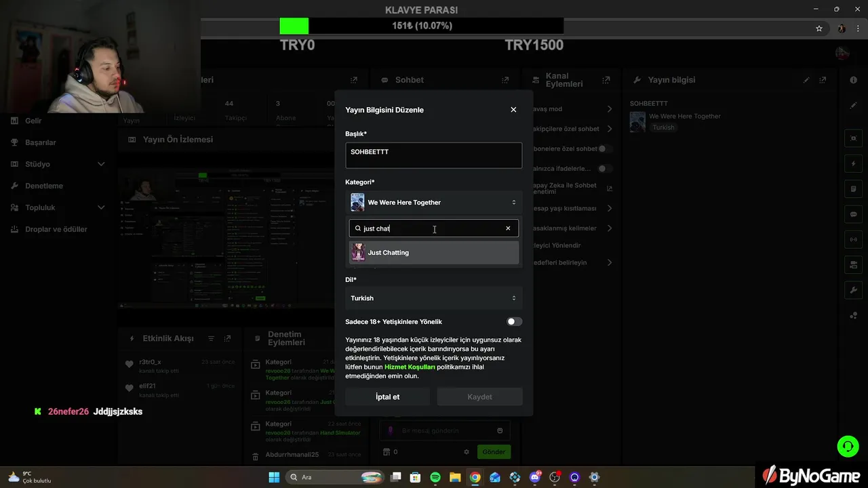Expand yavaş mod chevron
This screenshot has height=488, width=868.
point(609,109)
